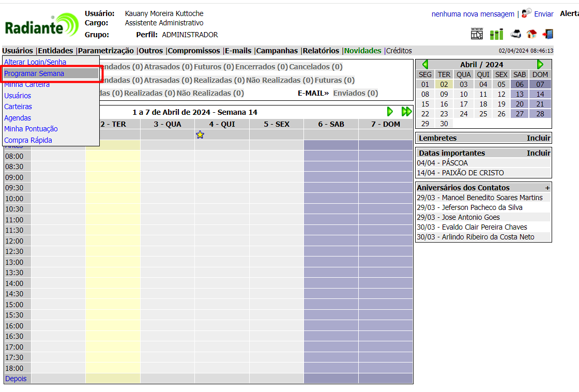Select day 15 in mini calendar

pyautogui.click(x=425, y=104)
